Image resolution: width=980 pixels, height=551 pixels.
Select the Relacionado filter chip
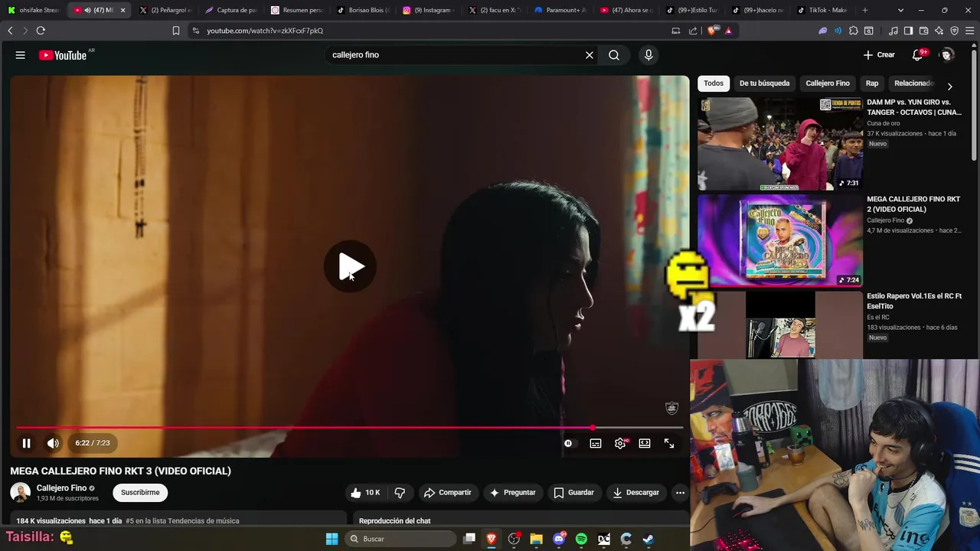point(913,83)
